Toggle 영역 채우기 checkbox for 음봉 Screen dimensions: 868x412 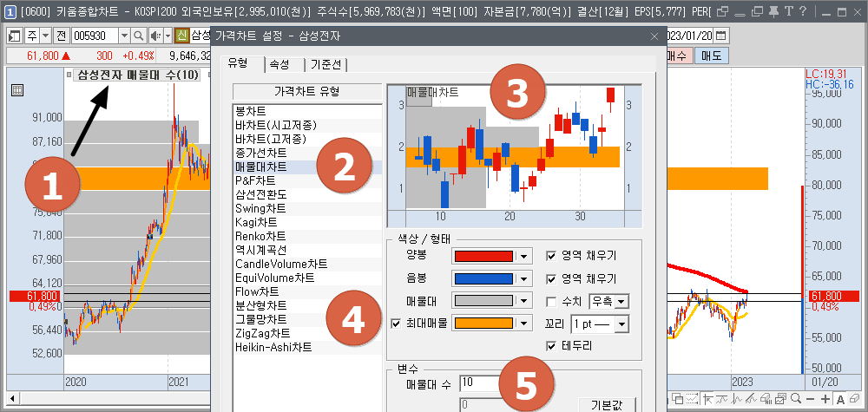550,278
